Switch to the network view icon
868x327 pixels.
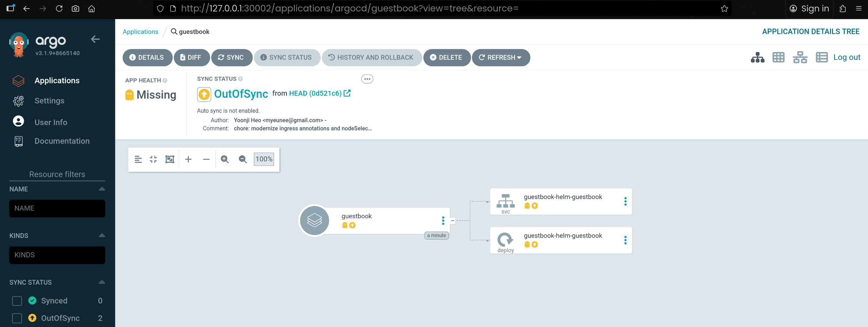pyautogui.click(x=800, y=57)
